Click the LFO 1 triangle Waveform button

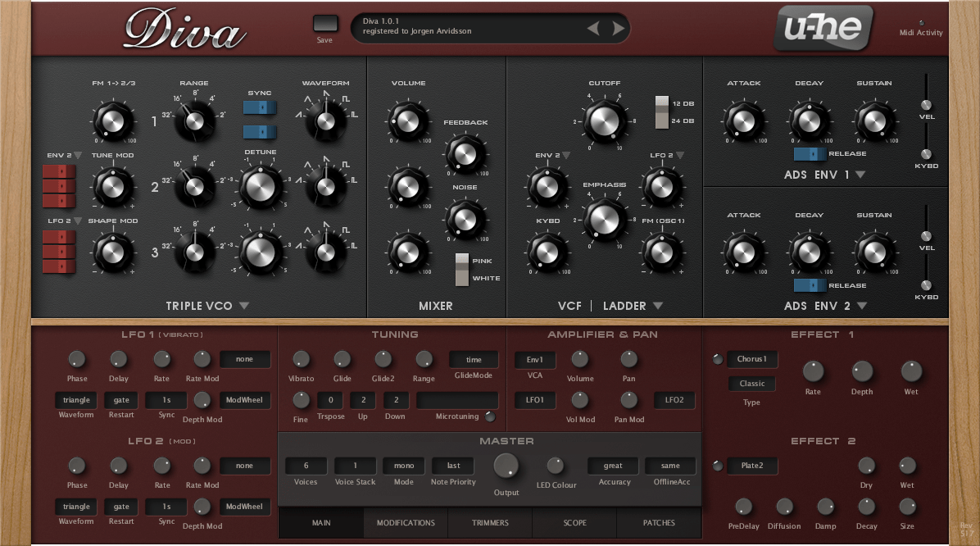[x=76, y=400]
